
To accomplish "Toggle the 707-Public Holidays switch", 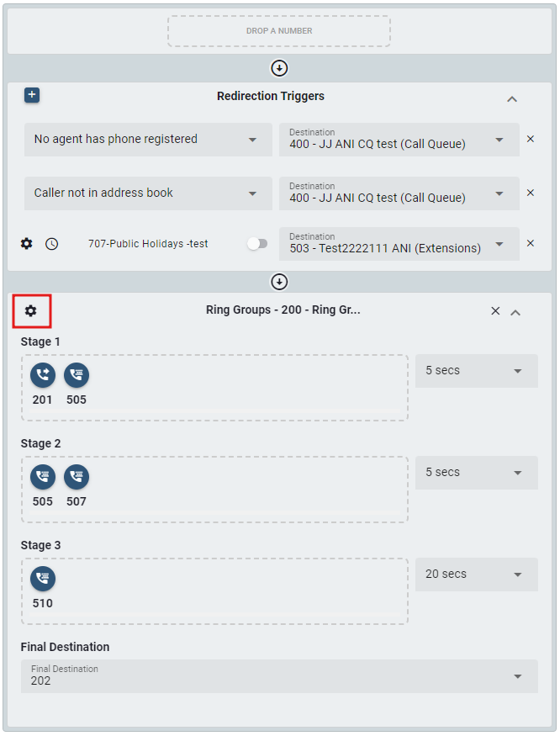I will [x=257, y=244].
